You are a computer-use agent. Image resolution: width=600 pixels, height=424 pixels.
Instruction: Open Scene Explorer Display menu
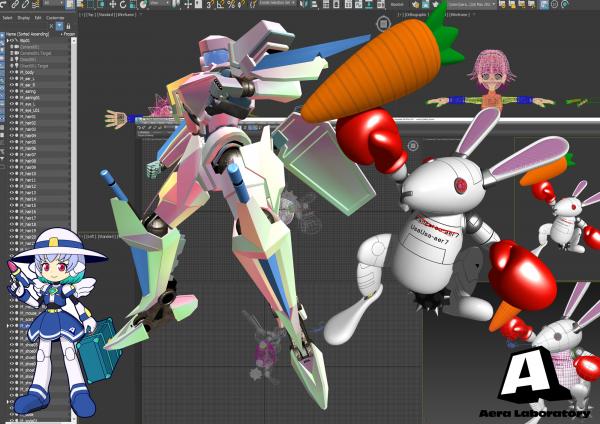pyautogui.click(x=23, y=18)
